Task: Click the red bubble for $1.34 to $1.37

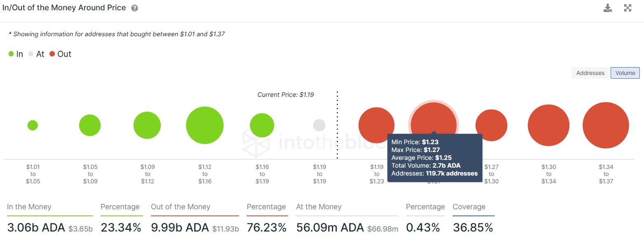Action: (x=606, y=125)
